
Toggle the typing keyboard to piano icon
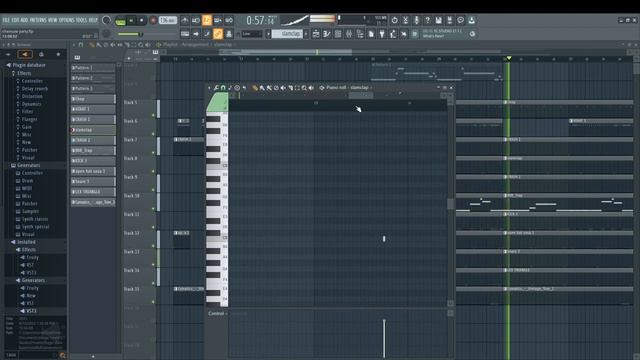coord(185,34)
